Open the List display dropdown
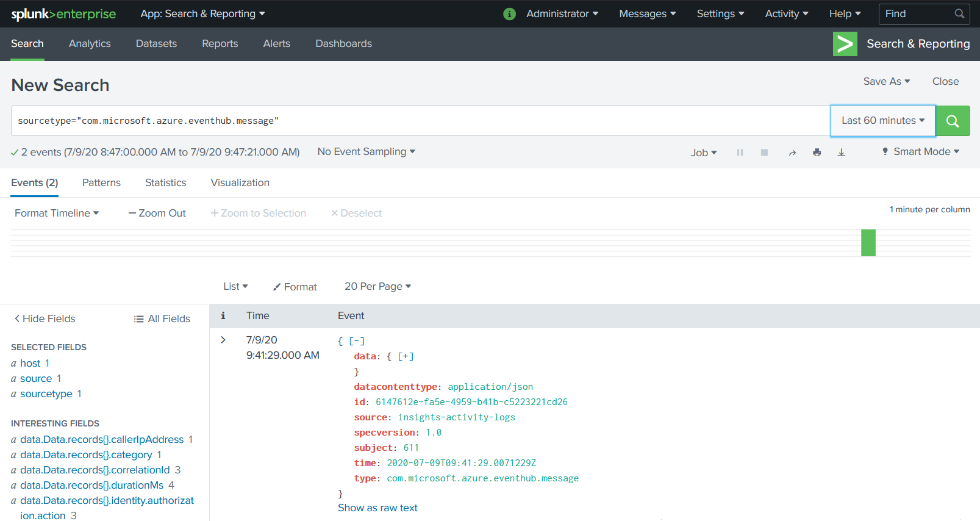 235,286
